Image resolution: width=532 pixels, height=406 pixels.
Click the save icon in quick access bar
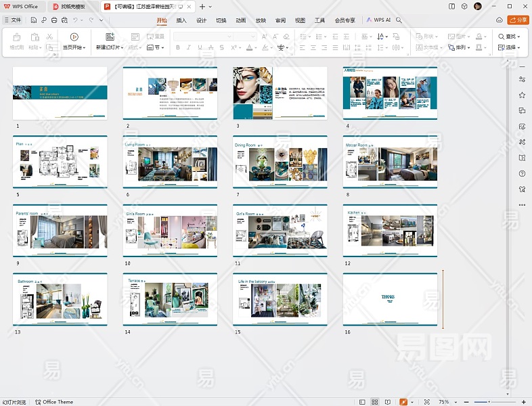click(x=34, y=20)
